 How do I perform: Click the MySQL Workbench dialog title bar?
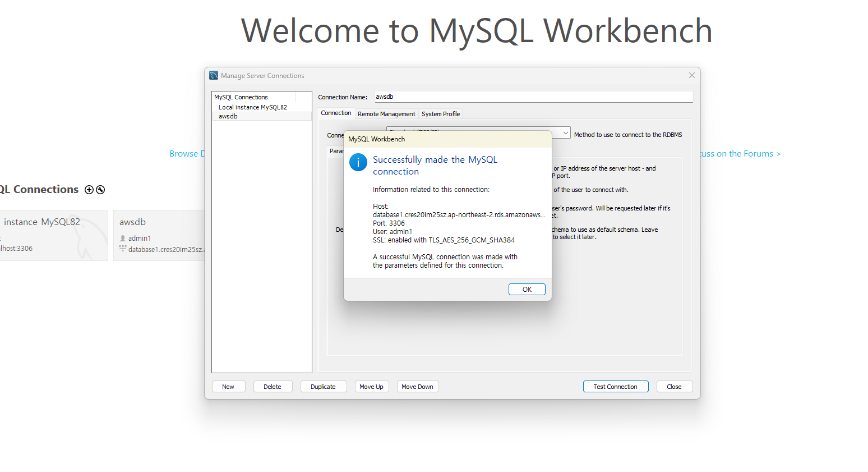[447, 139]
